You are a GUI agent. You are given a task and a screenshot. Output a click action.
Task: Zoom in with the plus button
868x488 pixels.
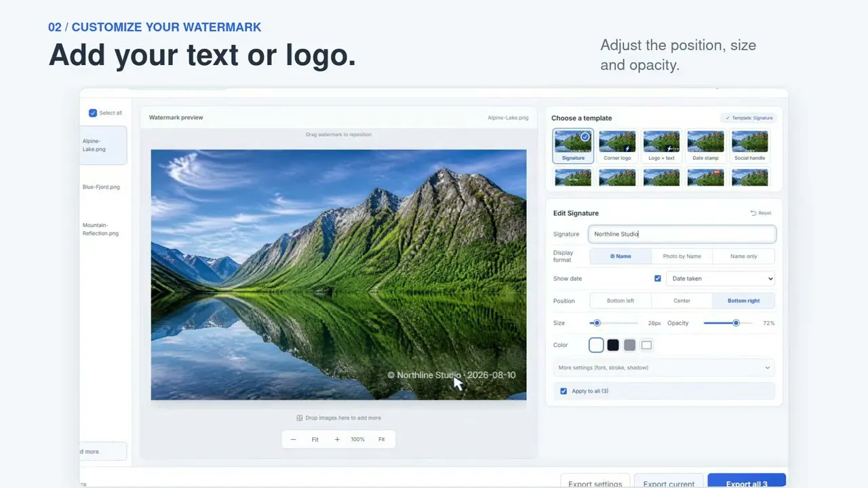tap(337, 439)
